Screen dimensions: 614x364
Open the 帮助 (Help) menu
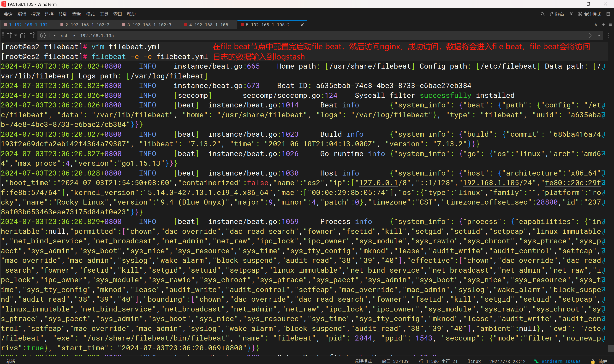pyautogui.click(x=131, y=14)
